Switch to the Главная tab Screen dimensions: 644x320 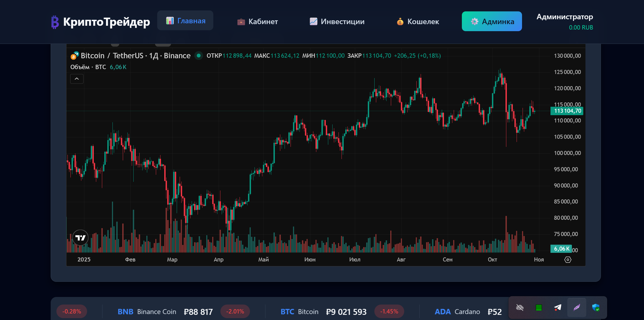[185, 21]
